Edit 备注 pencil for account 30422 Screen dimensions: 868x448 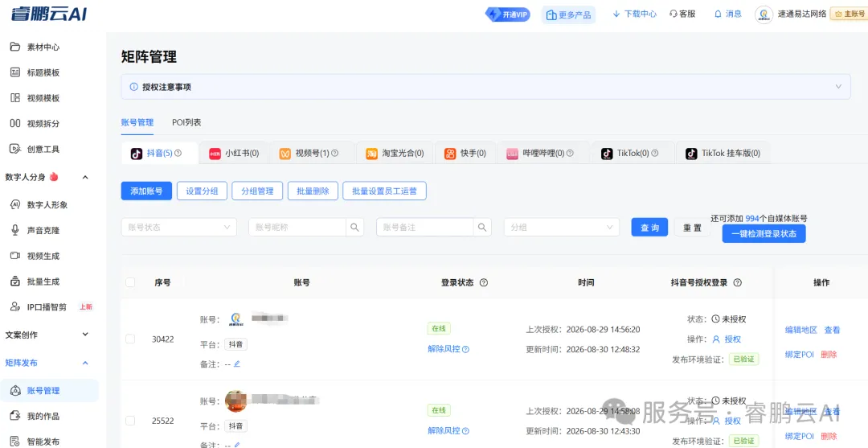coord(237,364)
